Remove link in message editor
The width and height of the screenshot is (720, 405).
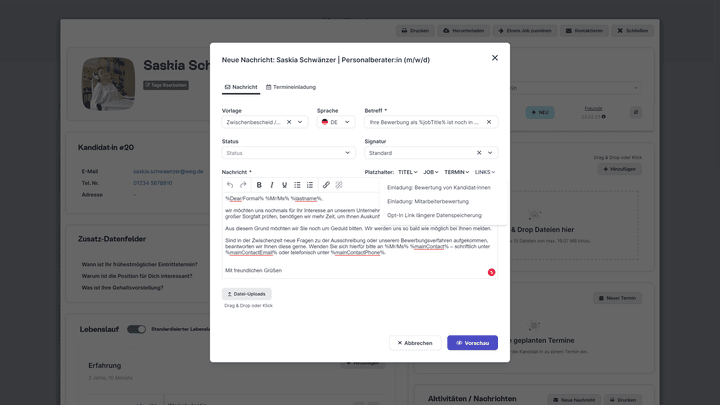(x=339, y=185)
